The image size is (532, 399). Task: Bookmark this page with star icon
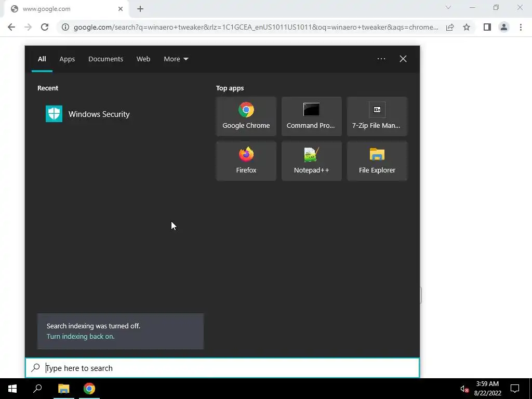467,27
